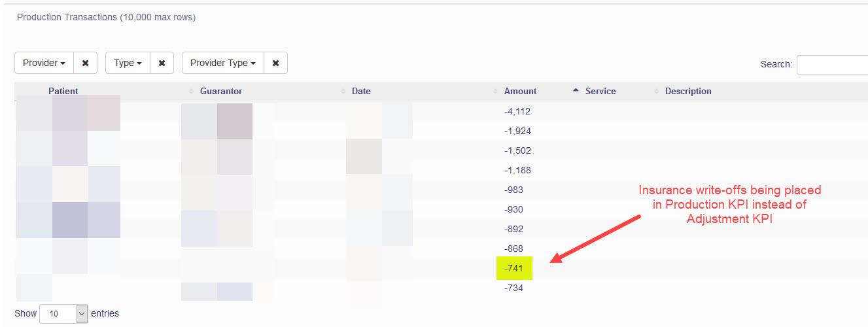Screen dimensions: 868x327
Task: Sort table by Patient column
Action: point(63,92)
